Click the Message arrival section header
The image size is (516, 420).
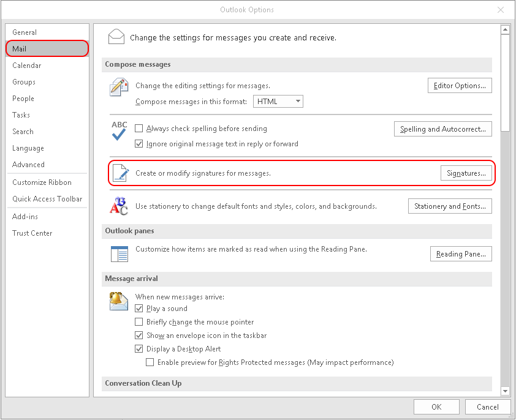(x=297, y=279)
